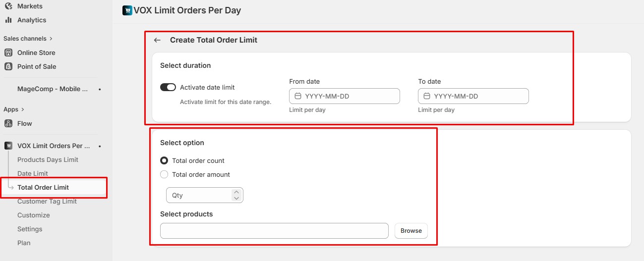Click the VOX app icon in sidebar
The height and width of the screenshot is (261, 644).
pyautogui.click(x=8, y=146)
